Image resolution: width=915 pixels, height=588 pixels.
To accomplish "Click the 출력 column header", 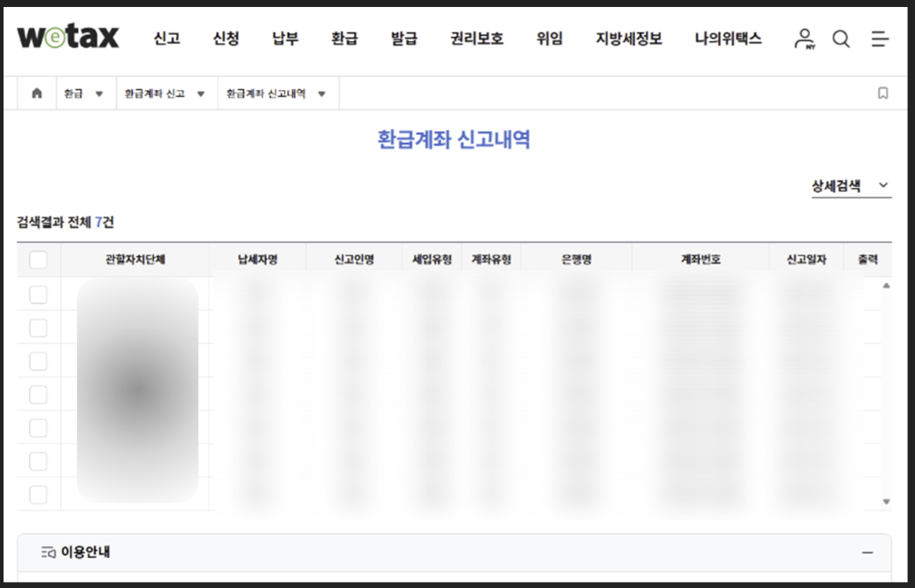I will click(x=868, y=258).
